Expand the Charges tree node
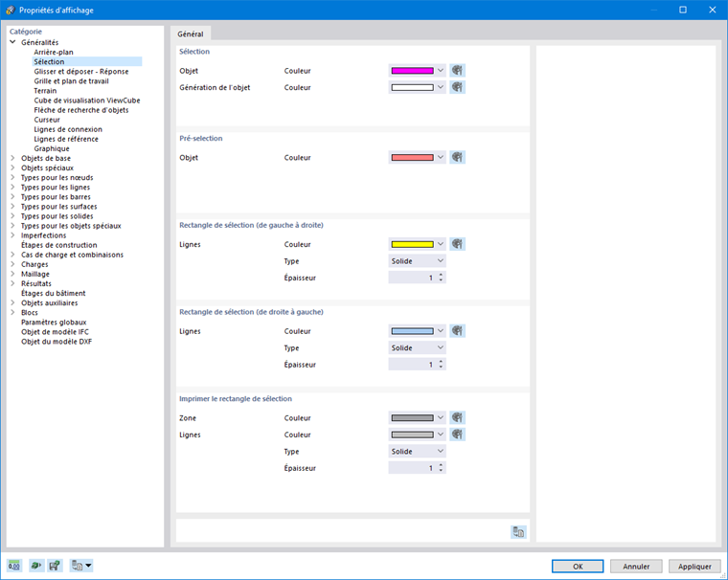The width and height of the screenshot is (728, 580). point(12,264)
